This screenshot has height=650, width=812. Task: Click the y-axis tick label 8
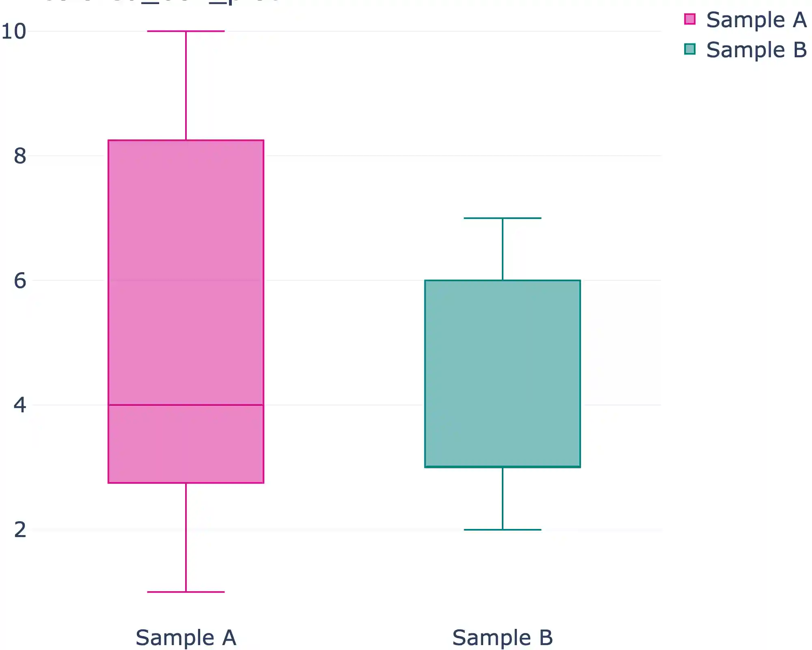click(19, 156)
